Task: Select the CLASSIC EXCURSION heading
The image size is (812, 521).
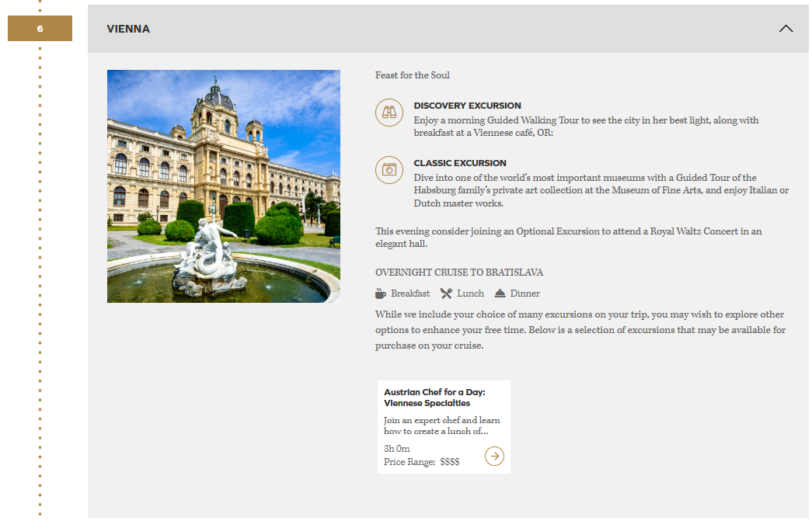Action: click(x=459, y=163)
